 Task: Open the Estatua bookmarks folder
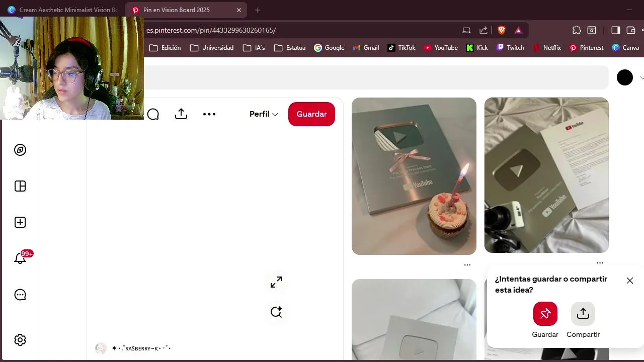coord(290,48)
